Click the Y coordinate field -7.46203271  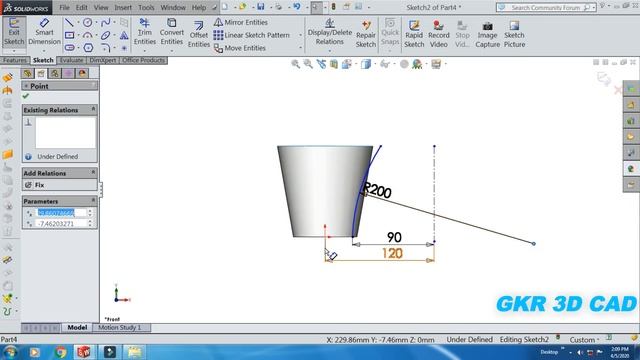[x=62, y=224]
